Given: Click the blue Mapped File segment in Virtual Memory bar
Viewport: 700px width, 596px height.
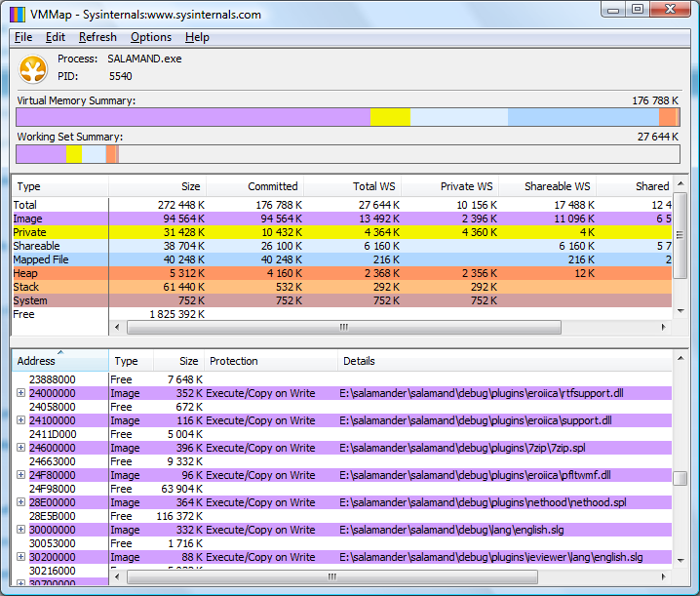Looking at the screenshot, I should [x=583, y=117].
